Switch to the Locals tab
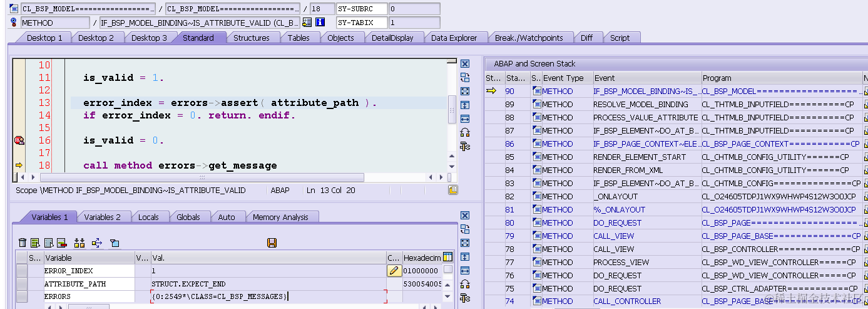Screen dimensions: 868x309 click(x=148, y=217)
